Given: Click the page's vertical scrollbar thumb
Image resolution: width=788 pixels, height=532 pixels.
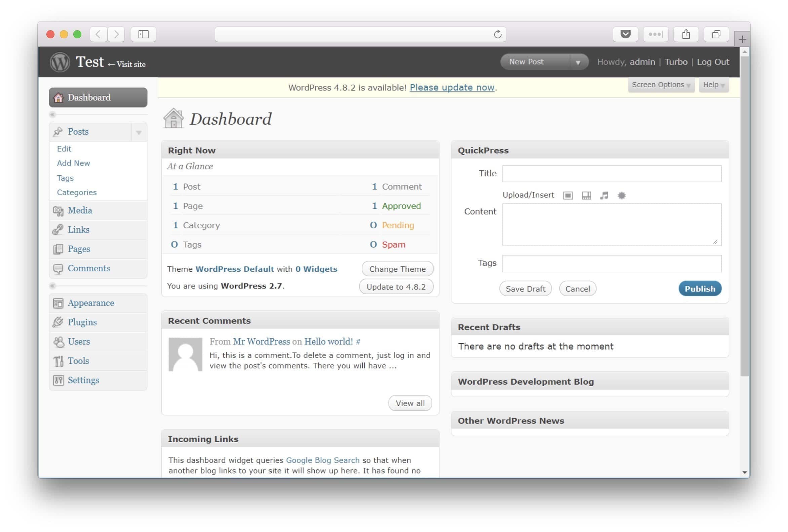Looking at the screenshot, I should point(745,217).
